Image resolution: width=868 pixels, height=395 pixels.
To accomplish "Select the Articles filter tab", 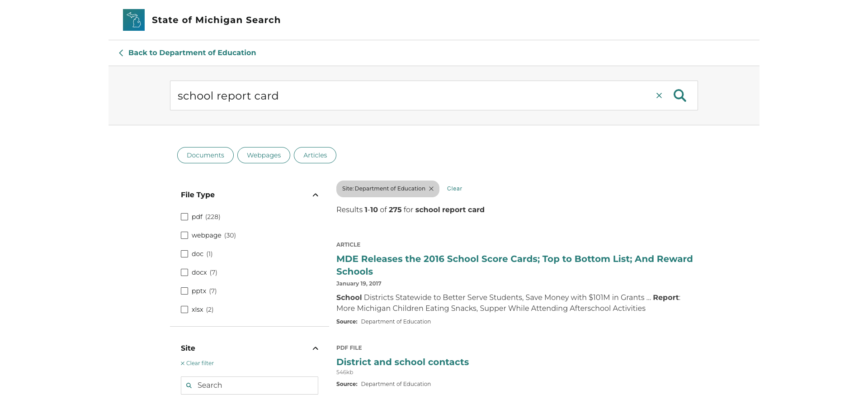I will (x=315, y=155).
